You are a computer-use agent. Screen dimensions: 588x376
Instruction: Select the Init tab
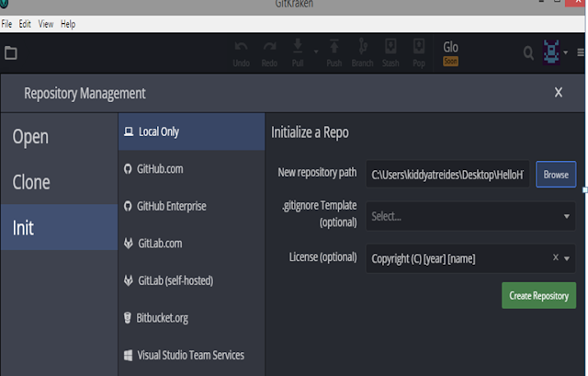[x=59, y=227]
